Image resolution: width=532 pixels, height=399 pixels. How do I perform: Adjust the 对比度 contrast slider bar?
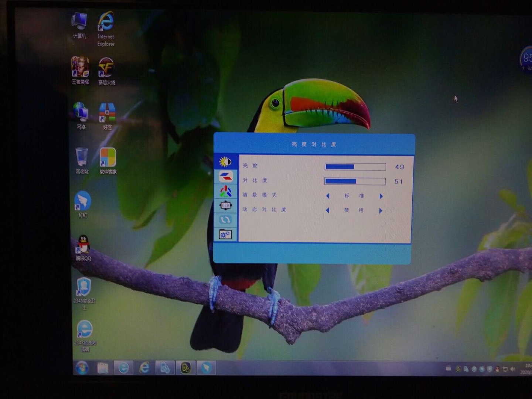click(355, 181)
